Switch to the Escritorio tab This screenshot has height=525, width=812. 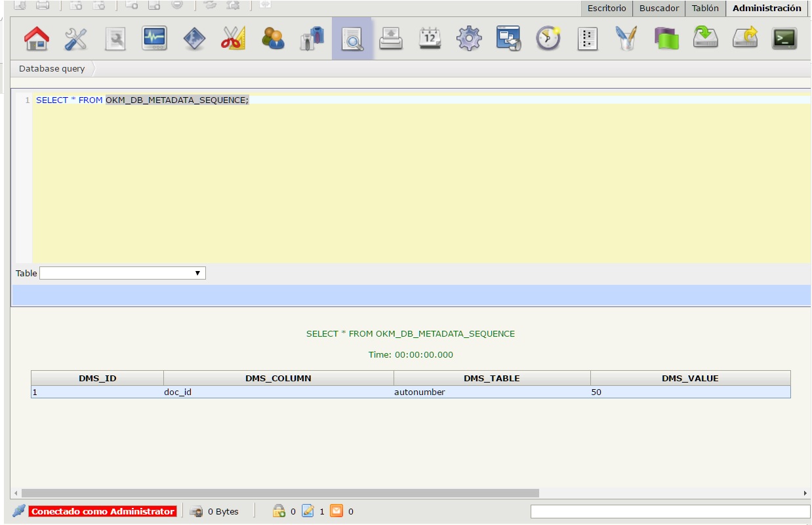tap(607, 9)
